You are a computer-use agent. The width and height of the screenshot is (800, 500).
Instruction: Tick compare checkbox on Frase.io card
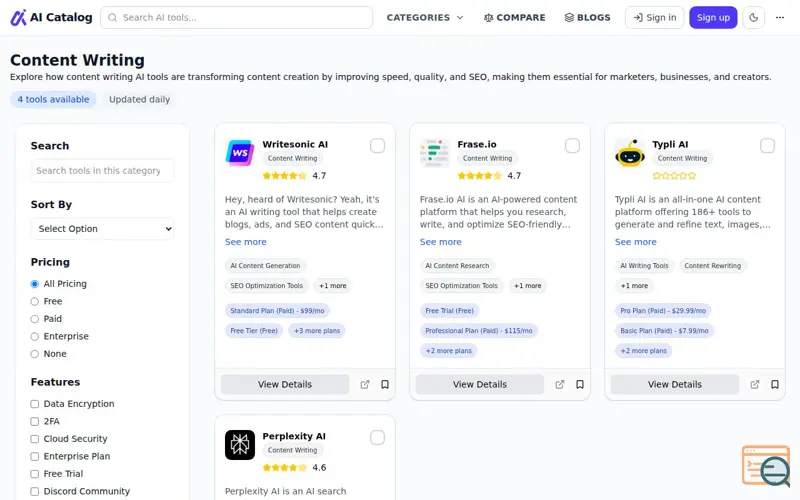pos(572,145)
